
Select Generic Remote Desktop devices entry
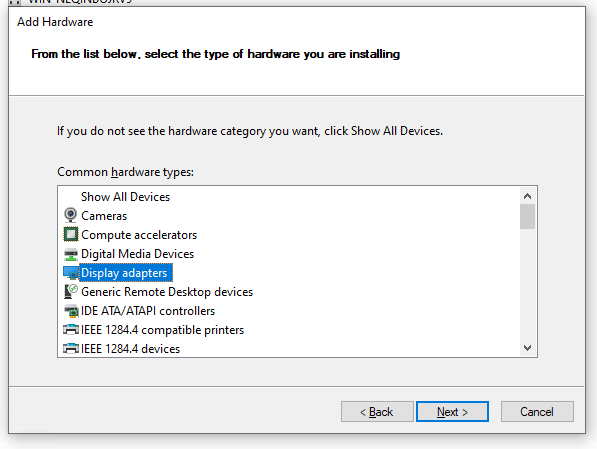tap(167, 292)
